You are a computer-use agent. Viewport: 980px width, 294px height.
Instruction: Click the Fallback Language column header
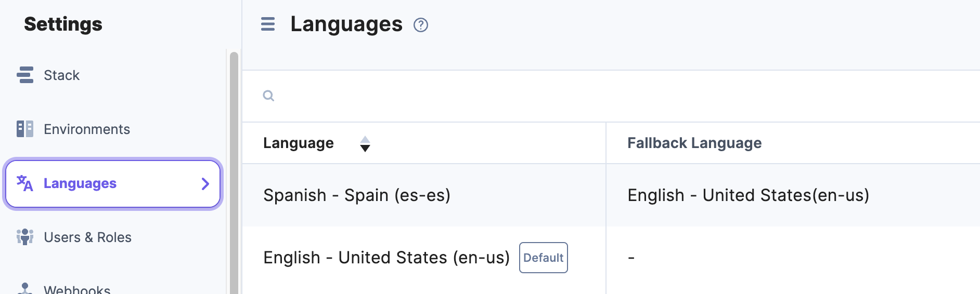click(694, 143)
